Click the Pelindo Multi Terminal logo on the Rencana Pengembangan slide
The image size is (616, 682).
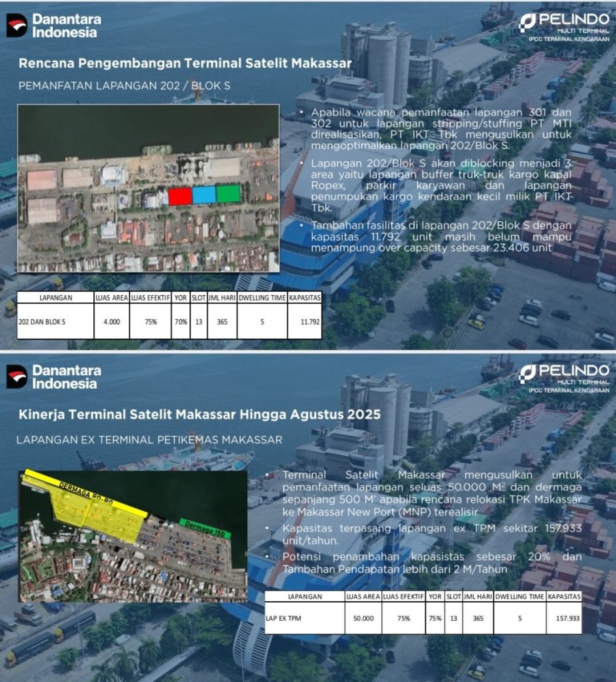(564, 27)
